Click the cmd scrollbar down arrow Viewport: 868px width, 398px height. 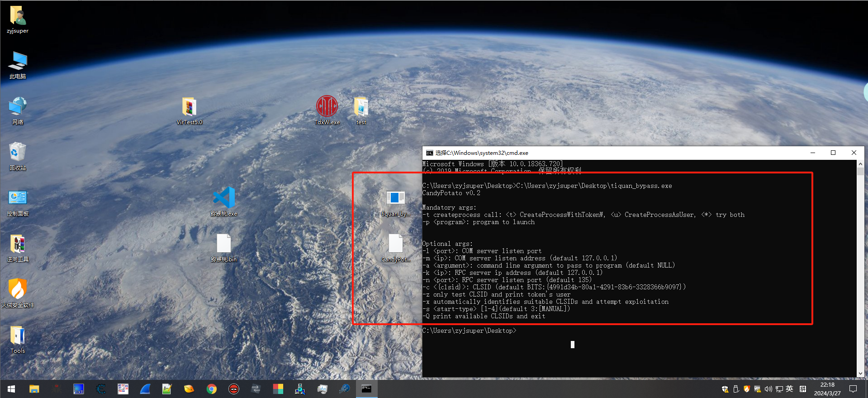tap(860, 374)
